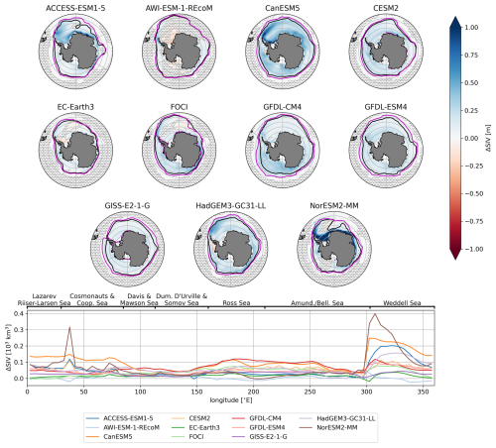Select the GFDL-CM4 polar map

point(283,150)
